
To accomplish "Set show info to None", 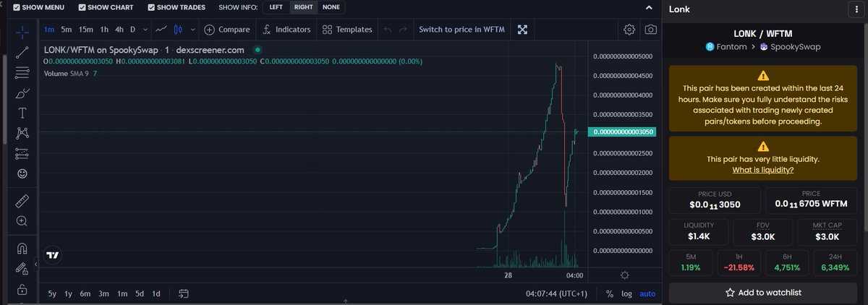I will click(x=331, y=7).
